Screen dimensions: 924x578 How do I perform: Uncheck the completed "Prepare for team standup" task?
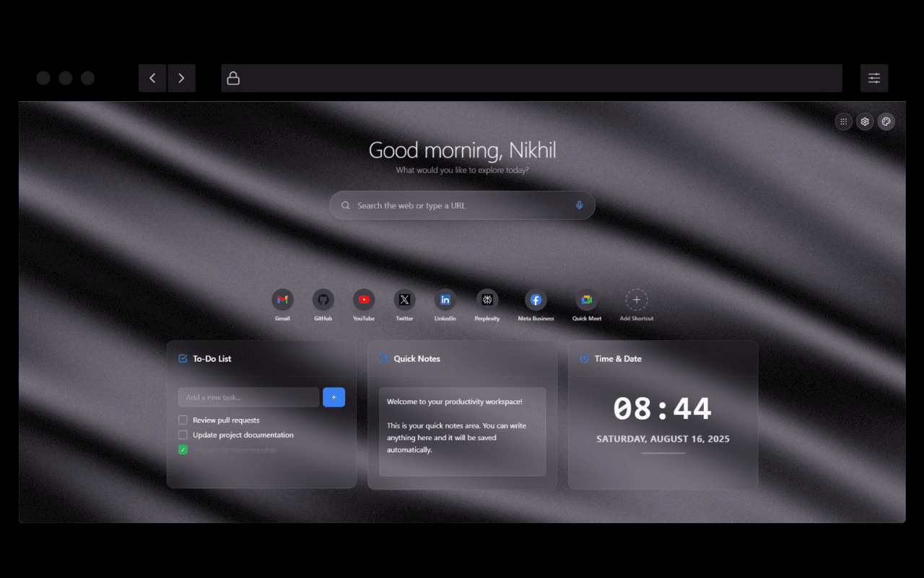(183, 449)
